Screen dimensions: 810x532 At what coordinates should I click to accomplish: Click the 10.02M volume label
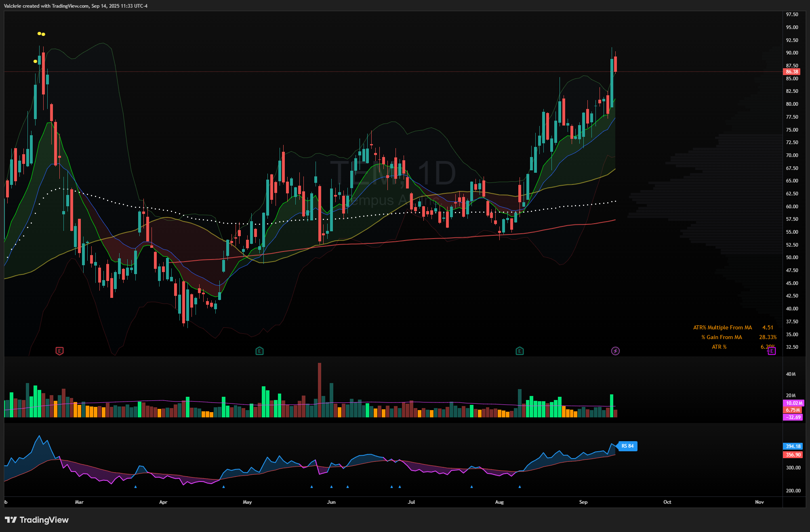click(x=794, y=403)
